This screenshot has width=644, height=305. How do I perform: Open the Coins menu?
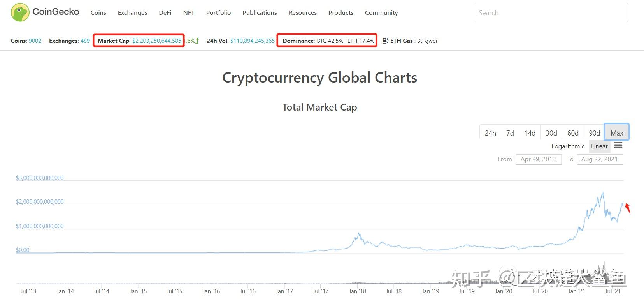(98, 12)
